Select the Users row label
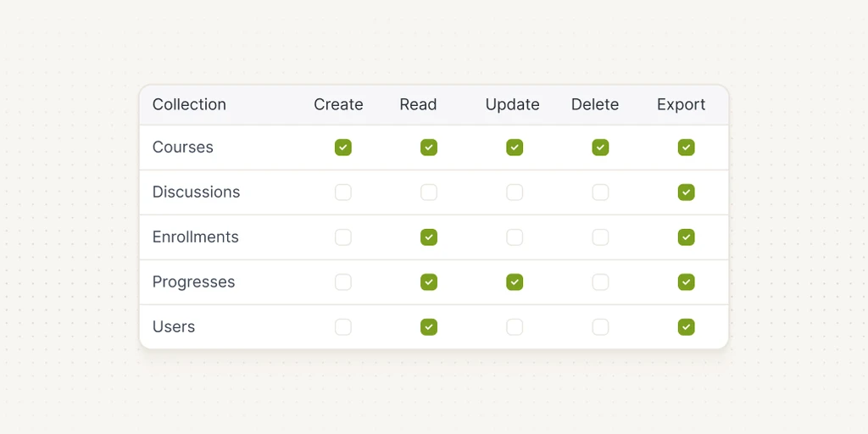The height and width of the screenshot is (434, 868). [174, 326]
